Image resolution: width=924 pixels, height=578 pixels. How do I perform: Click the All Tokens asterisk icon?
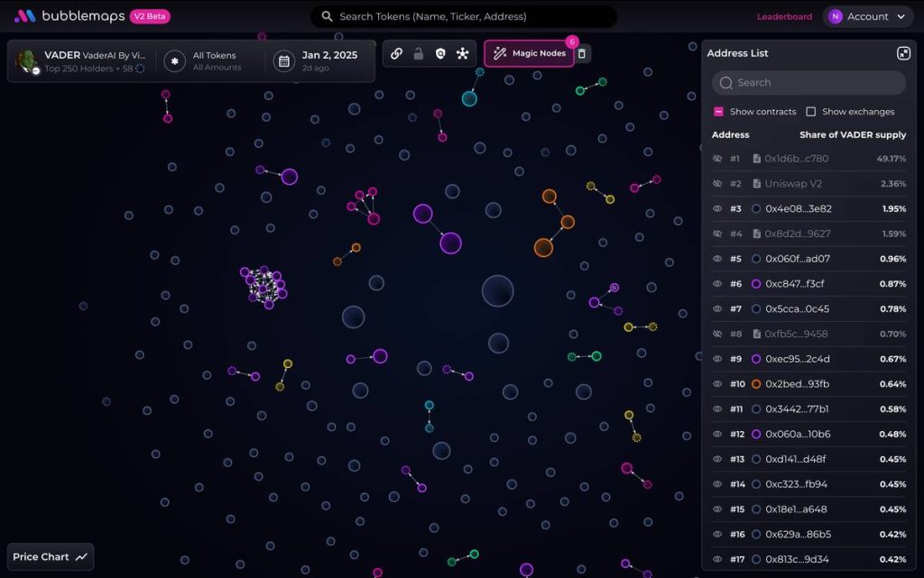point(174,61)
